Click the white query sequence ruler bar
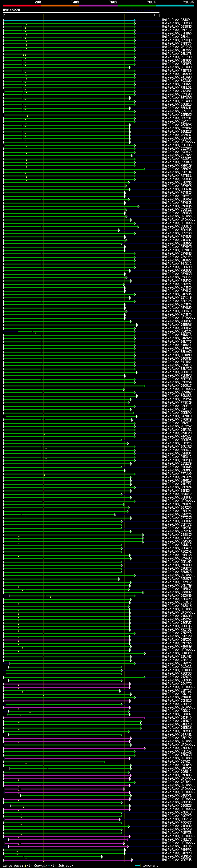 (81, 13)
